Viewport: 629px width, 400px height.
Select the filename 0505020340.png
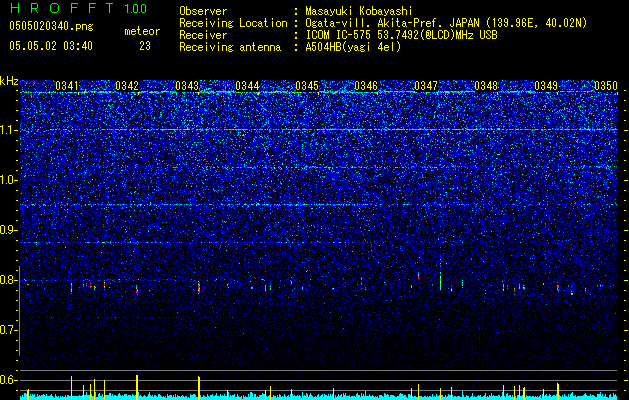[x=51, y=26]
